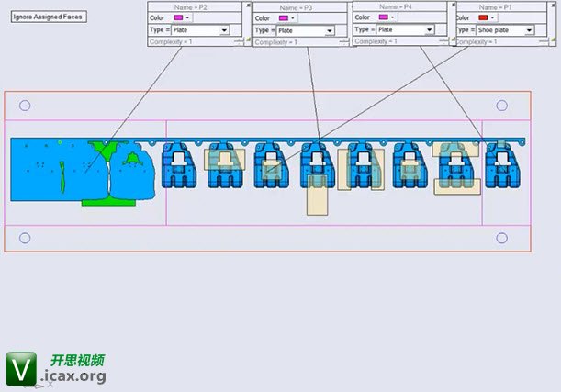Viewport: 561px width, 392px height.
Task: Expand the color arrow beside the P3 swatch
Action: [x=293, y=17]
